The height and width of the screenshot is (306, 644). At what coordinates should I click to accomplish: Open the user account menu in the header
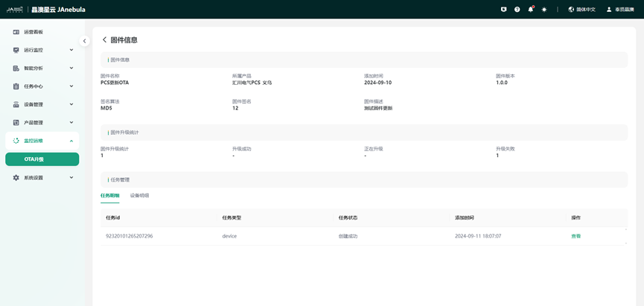[619, 10]
